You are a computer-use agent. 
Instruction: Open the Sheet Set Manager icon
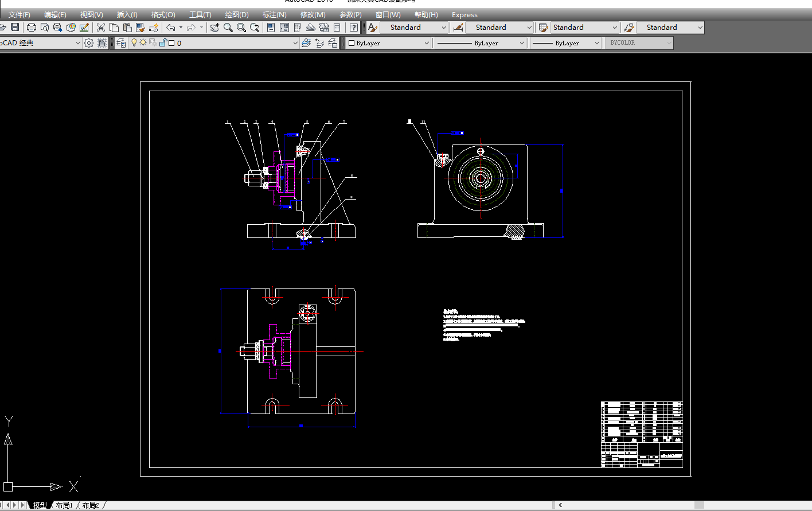(x=311, y=27)
